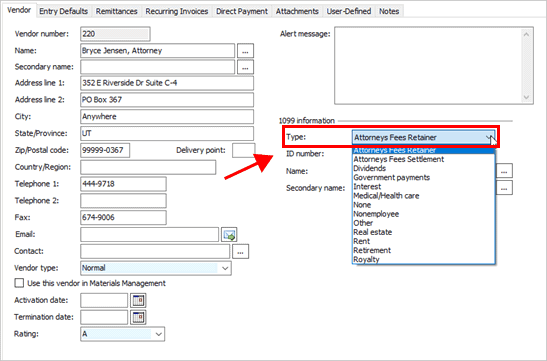The width and height of the screenshot is (547, 361).
Task: Select Medical/Health care option
Action: [x=424, y=196]
